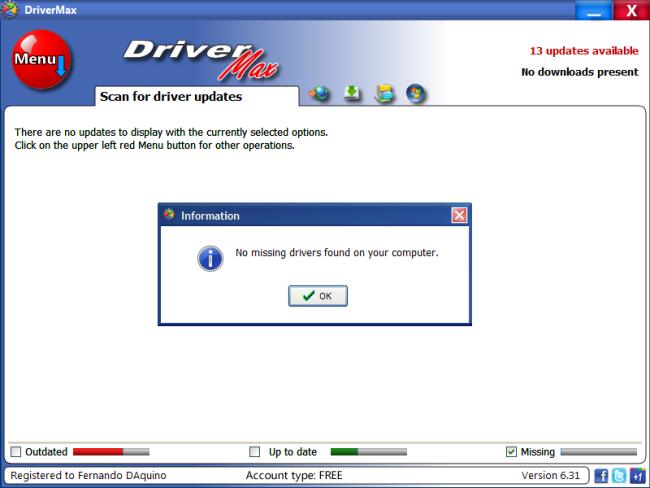Uncheck the Missing checkbox

point(512,452)
